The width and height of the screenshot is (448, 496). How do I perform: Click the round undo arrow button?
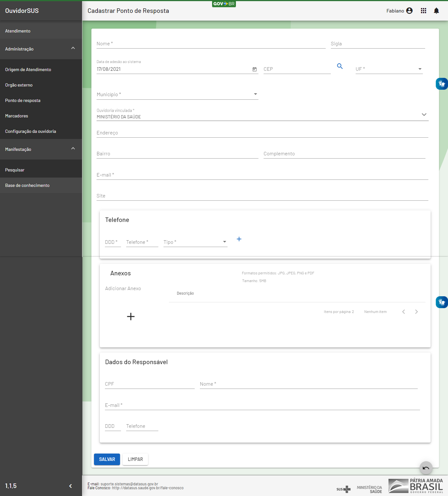pyautogui.click(x=426, y=468)
